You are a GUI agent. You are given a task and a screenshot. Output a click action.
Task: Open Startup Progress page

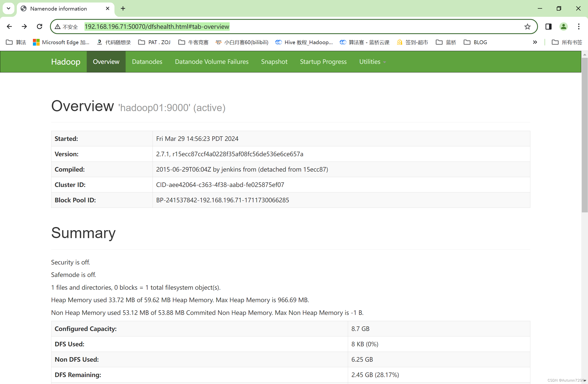click(x=323, y=62)
